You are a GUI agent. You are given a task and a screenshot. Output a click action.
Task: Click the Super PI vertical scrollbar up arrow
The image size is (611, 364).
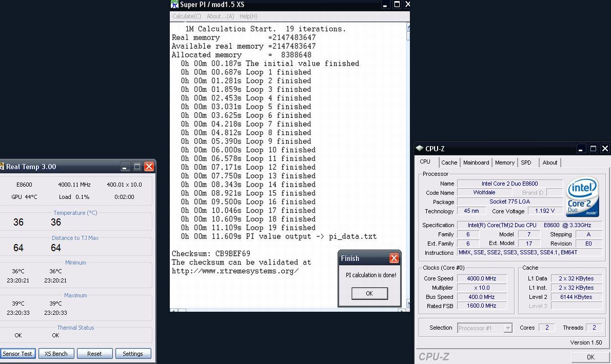408,27
